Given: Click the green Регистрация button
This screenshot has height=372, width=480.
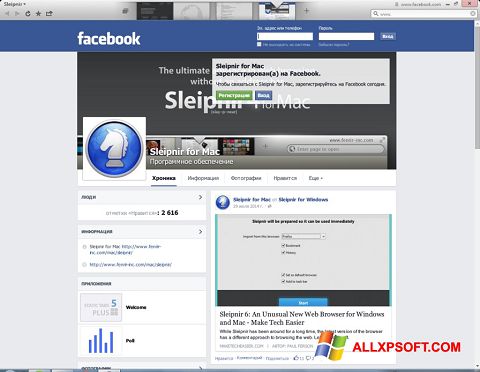Looking at the screenshot, I should pyautogui.click(x=234, y=95).
